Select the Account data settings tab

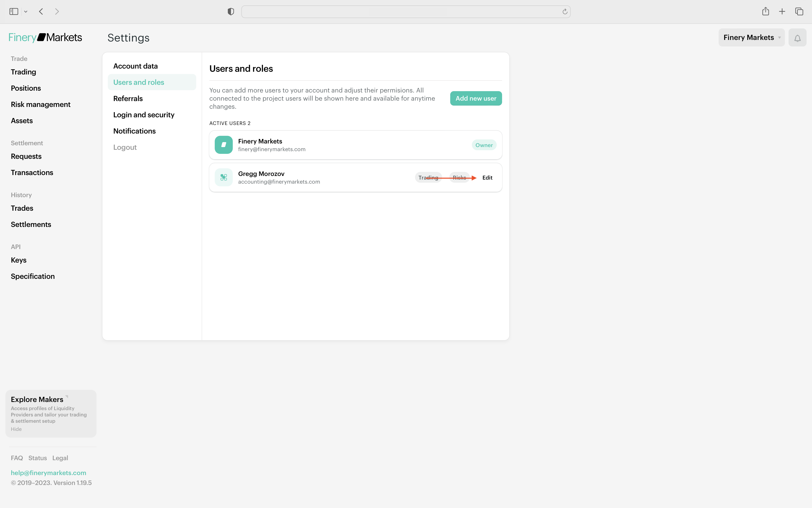click(152, 66)
